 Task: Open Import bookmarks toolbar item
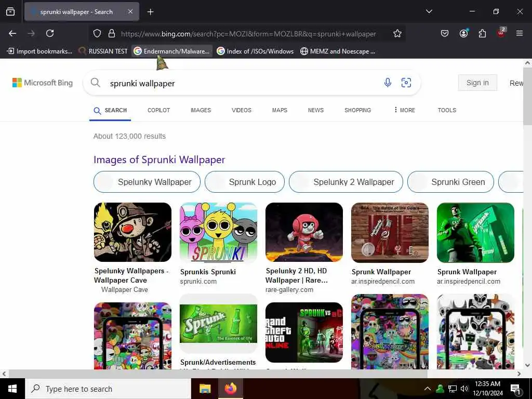coord(39,51)
